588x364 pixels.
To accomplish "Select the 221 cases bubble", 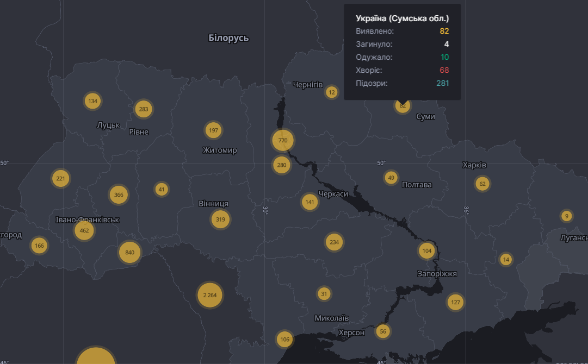I will point(60,178).
